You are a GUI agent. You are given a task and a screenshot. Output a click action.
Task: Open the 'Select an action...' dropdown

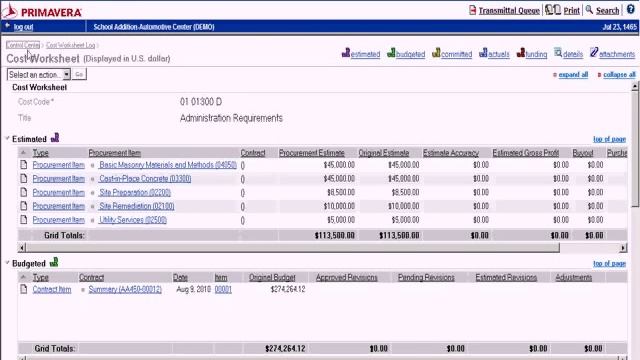pyautogui.click(x=39, y=75)
